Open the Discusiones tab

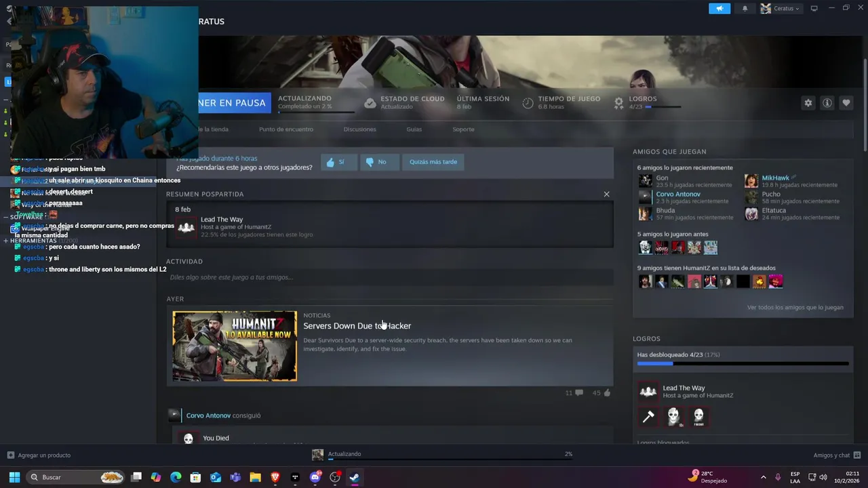tap(359, 129)
